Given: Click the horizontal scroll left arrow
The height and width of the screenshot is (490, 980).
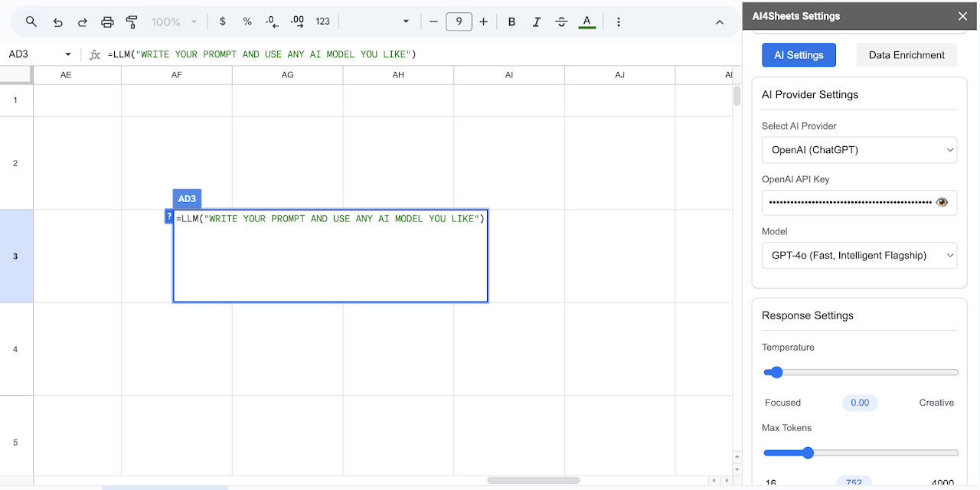Looking at the screenshot, I should (714, 481).
